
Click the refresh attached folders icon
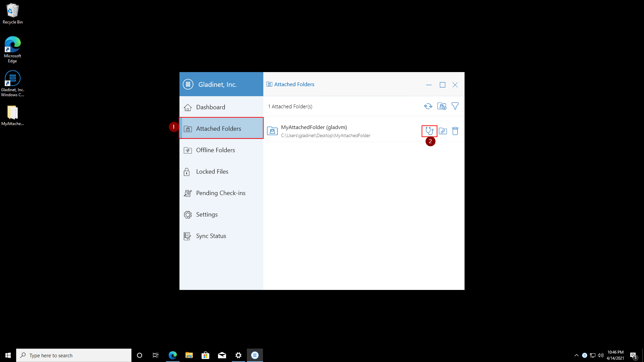click(x=428, y=106)
